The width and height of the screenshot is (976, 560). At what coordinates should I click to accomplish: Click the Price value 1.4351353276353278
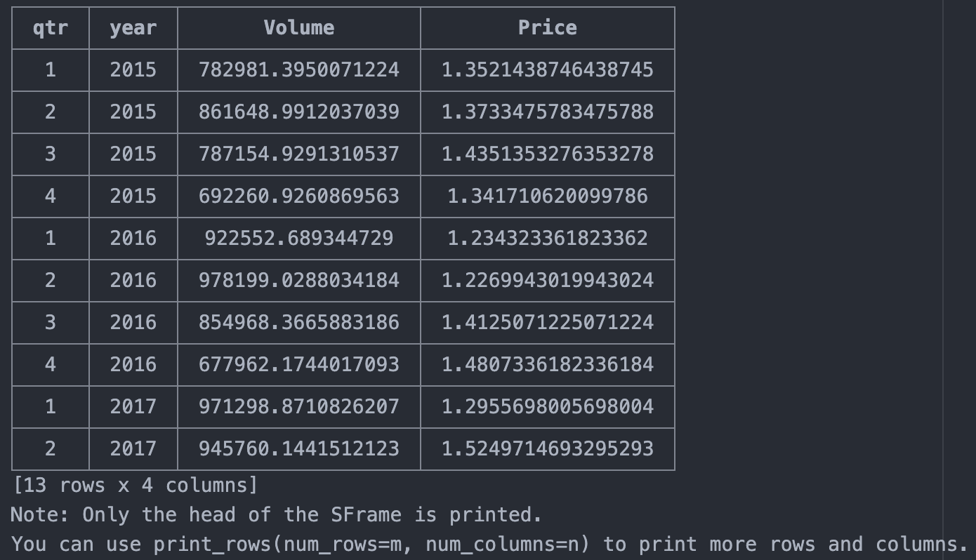point(547,154)
